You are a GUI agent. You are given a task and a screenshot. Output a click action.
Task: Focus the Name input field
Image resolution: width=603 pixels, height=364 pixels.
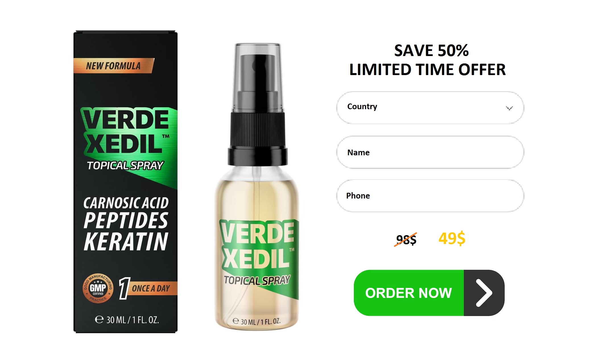pyautogui.click(x=430, y=152)
